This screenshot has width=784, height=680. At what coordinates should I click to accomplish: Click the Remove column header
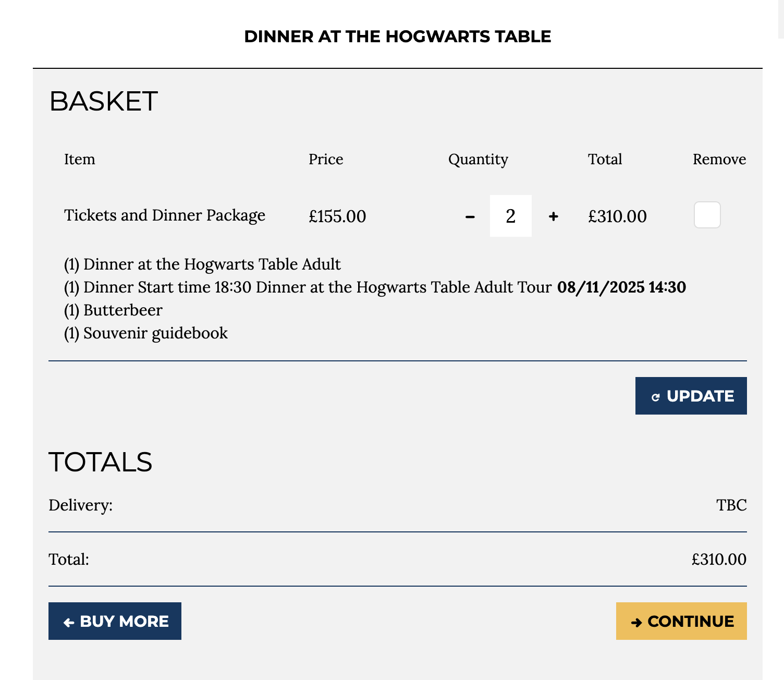coord(719,159)
